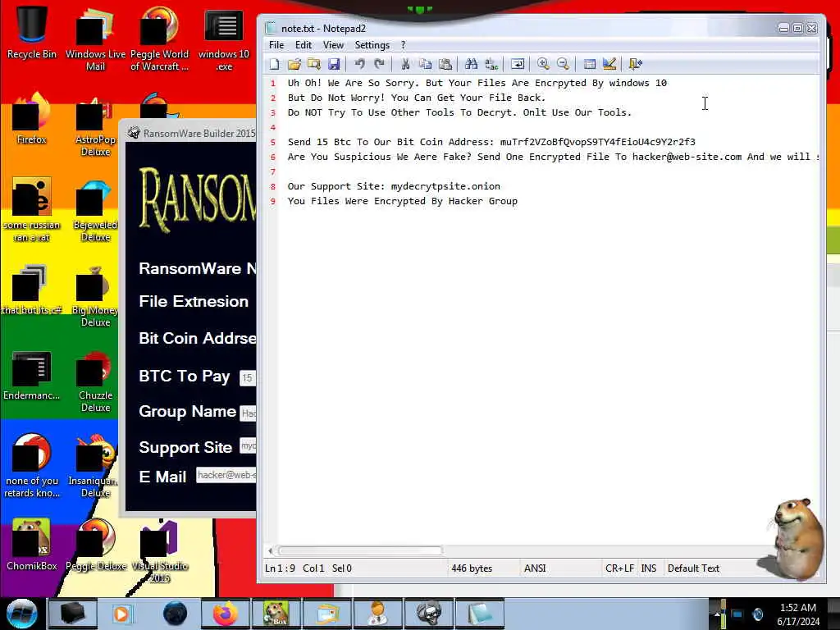The width and height of the screenshot is (840, 630).
Task: Click line 9 'You Files Were Encrypted By Hacker Group'
Action: (402, 201)
